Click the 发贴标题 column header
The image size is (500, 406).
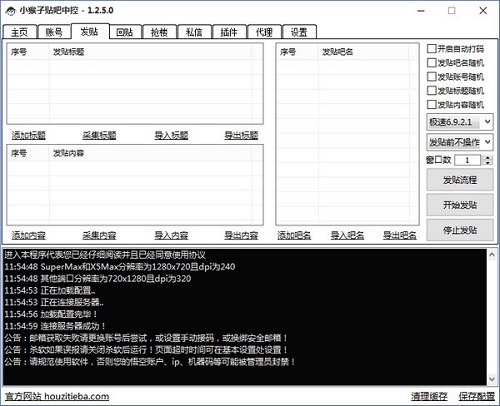point(150,52)
